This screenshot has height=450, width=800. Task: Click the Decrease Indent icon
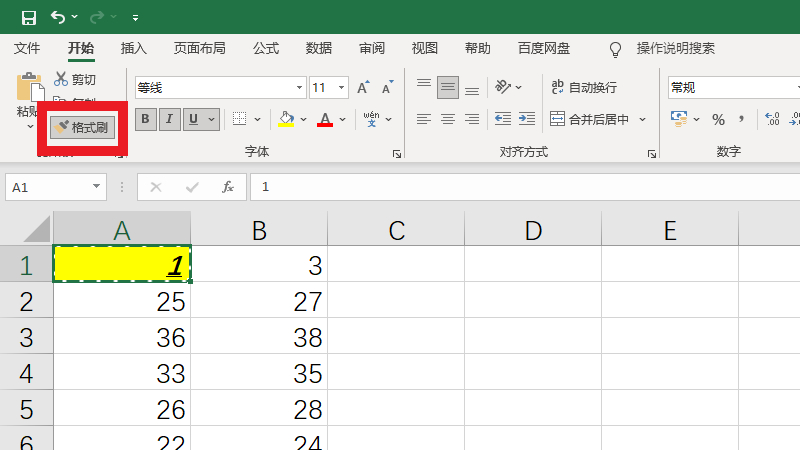[x=503, y=119]
